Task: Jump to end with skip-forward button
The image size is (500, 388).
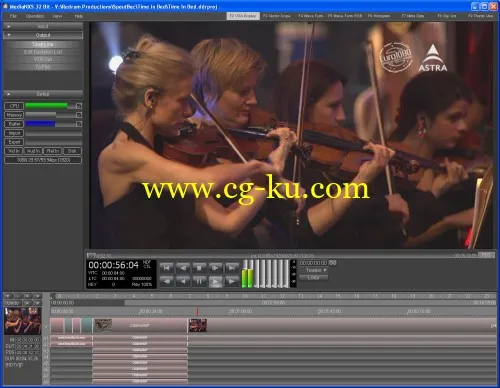Action: click(232, 268)
